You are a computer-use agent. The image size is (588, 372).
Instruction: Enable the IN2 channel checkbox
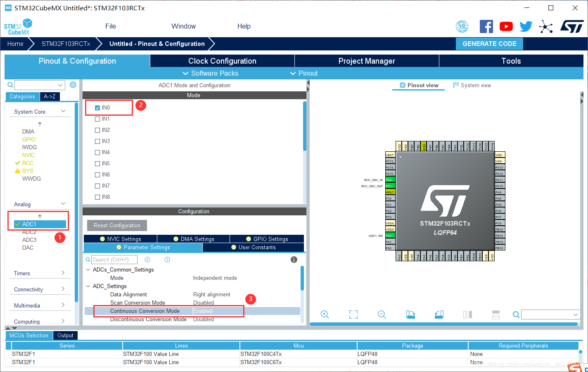point(97,130)
